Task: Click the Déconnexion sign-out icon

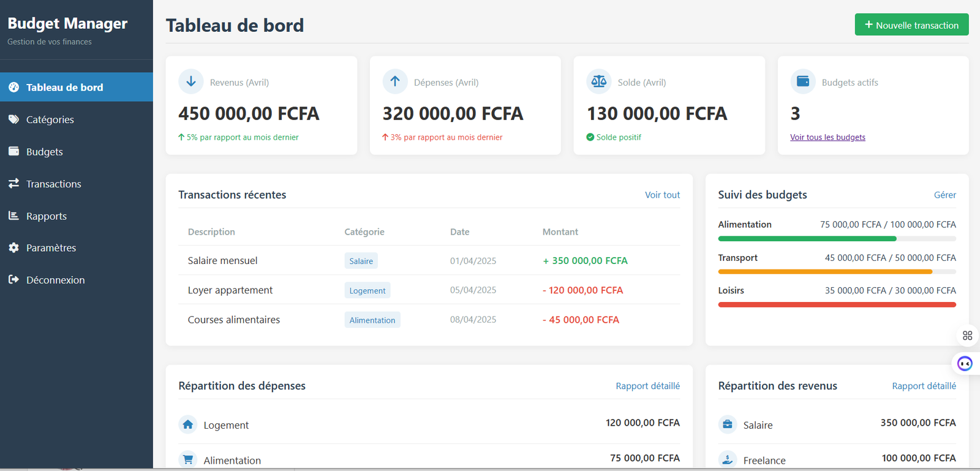Action: pyautogui.click(x=13, y=279)
